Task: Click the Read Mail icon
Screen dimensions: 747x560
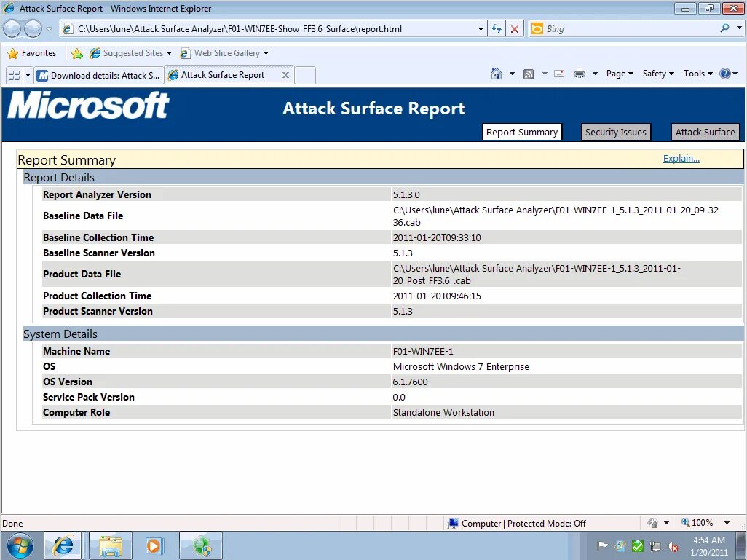Action: pyautogui.click(x=559, y=74)
